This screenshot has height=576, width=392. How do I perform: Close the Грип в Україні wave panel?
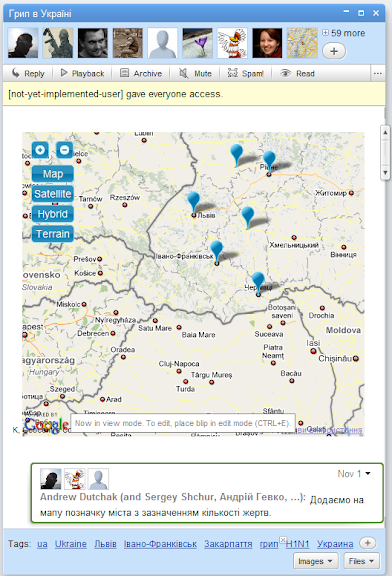(376, 13)
